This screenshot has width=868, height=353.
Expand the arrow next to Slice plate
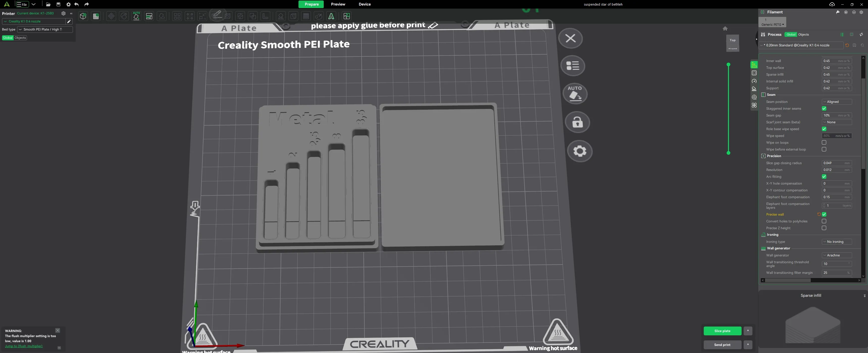click(748, 331)
